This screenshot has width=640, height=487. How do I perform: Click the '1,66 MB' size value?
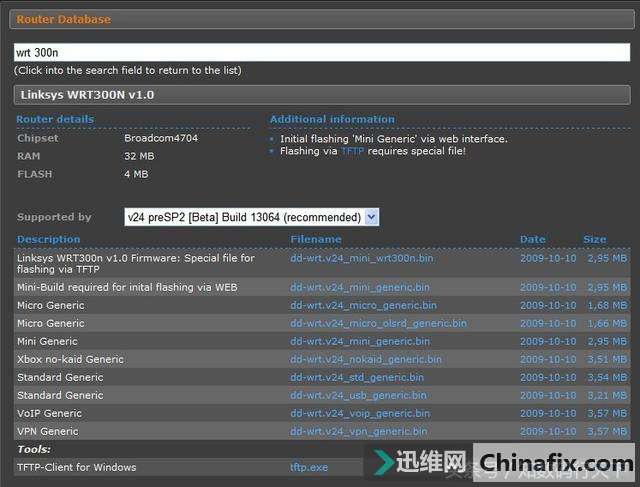[x=607, y=323]
